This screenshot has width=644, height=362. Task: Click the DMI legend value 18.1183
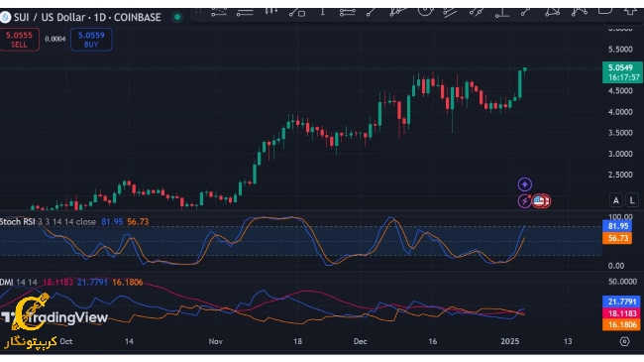click(57, 283)
